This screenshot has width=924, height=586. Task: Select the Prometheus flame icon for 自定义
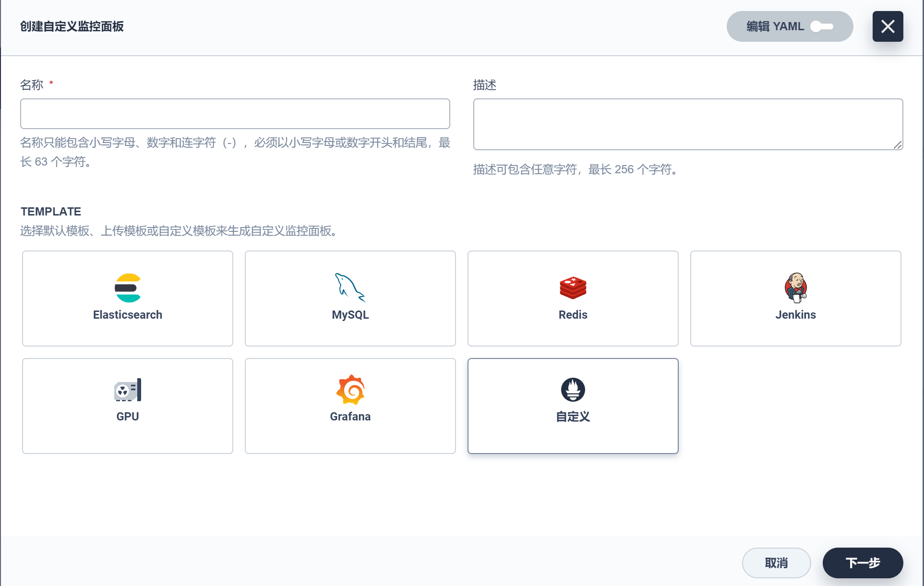point(573,390)
